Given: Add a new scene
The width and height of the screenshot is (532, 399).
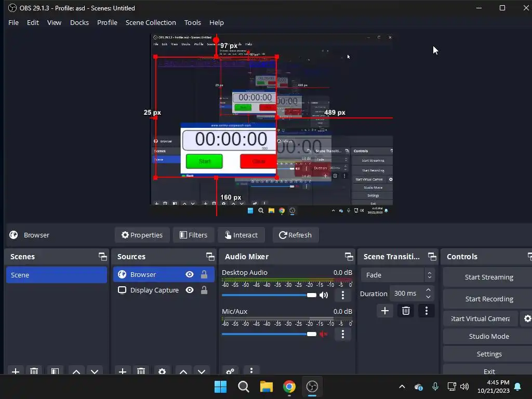Looking at the screenshot, I should point(16,371).
